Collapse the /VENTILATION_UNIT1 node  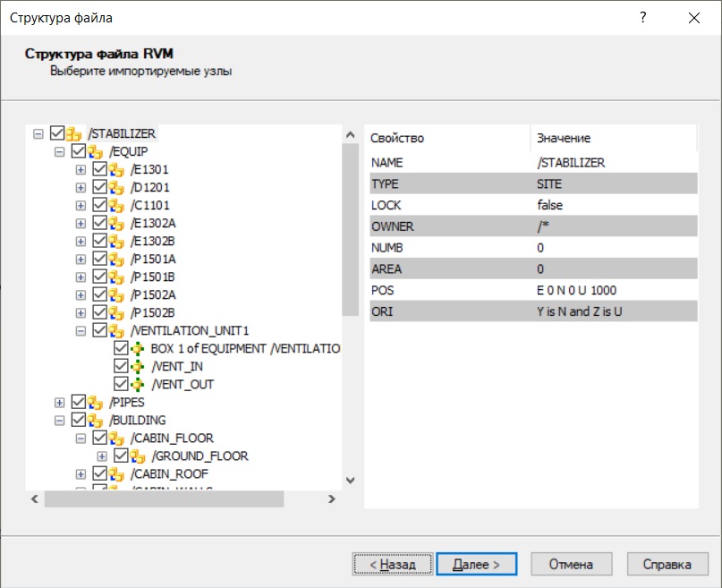pos(81,331)
